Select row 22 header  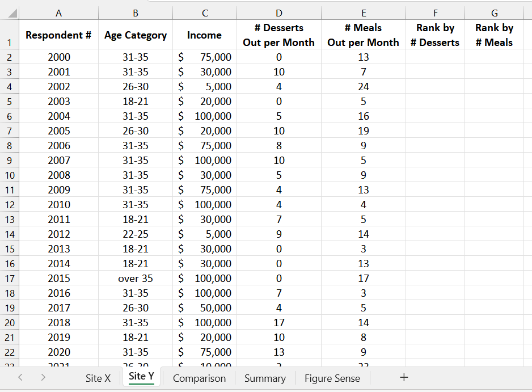[x=9, y=352]
